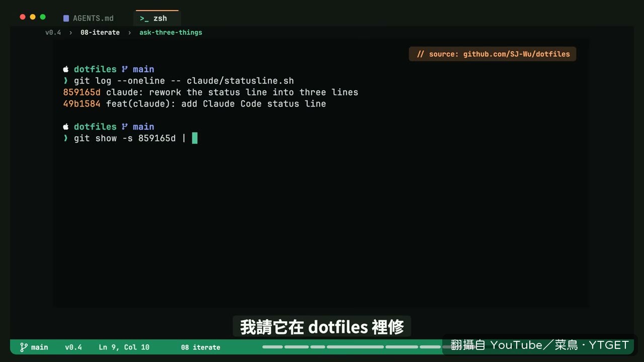Click the Apple logo on second prompt line
Screen dimensions: 644x362
66,127
